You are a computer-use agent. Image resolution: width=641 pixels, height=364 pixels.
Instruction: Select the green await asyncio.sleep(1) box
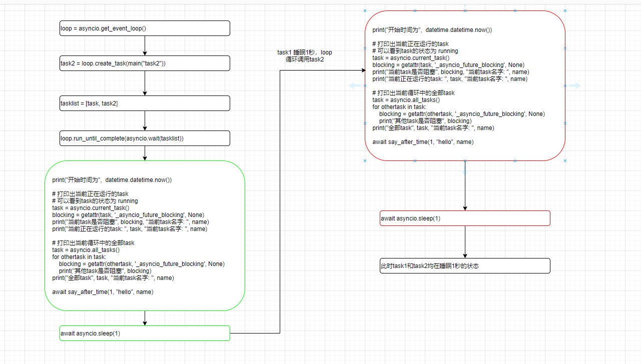tap(145, 333)
